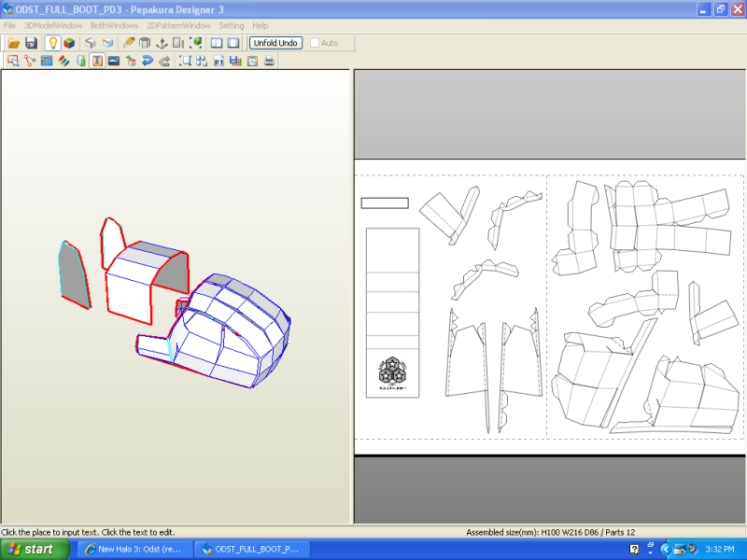The width and height of the screenshot is (747, 560).
Task: Click the anchor icon in toolbar
Action: (162, 43)
